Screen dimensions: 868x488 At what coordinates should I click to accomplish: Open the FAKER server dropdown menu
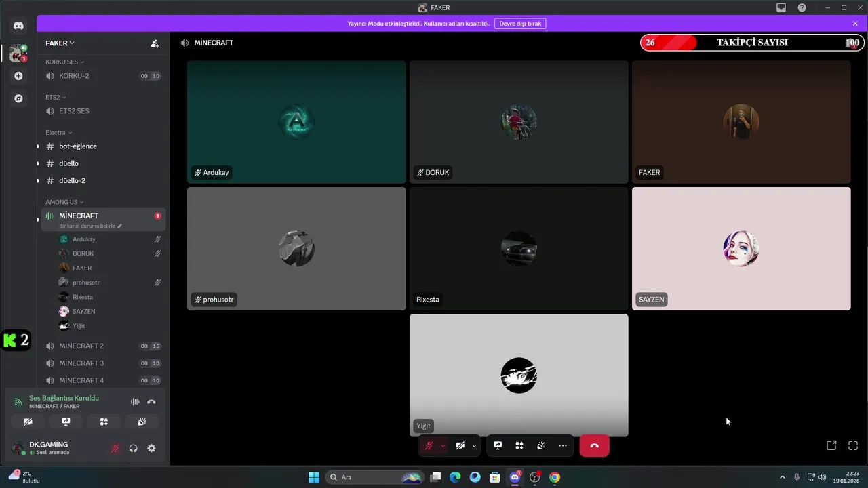(60, 43)
